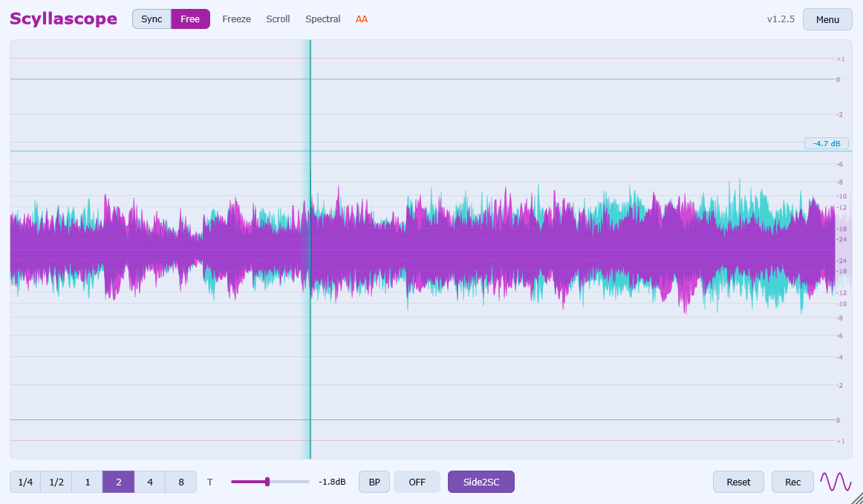Toggle AA anti-aliasing option
The image size is (863, 504).
tap(362, 19)
